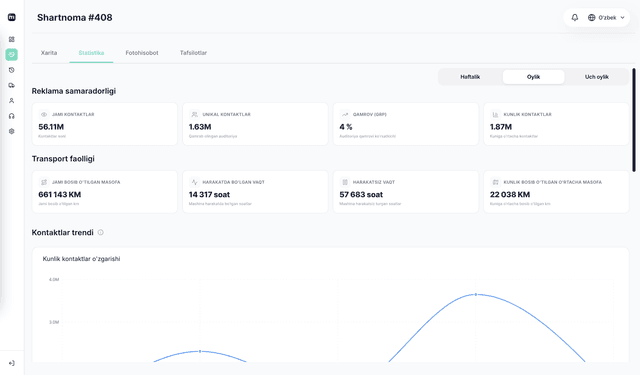Click the eye icon in Jami Kontaktlar card
The width and height of the screenshot is (640, 375).
[x=44, y=114]
